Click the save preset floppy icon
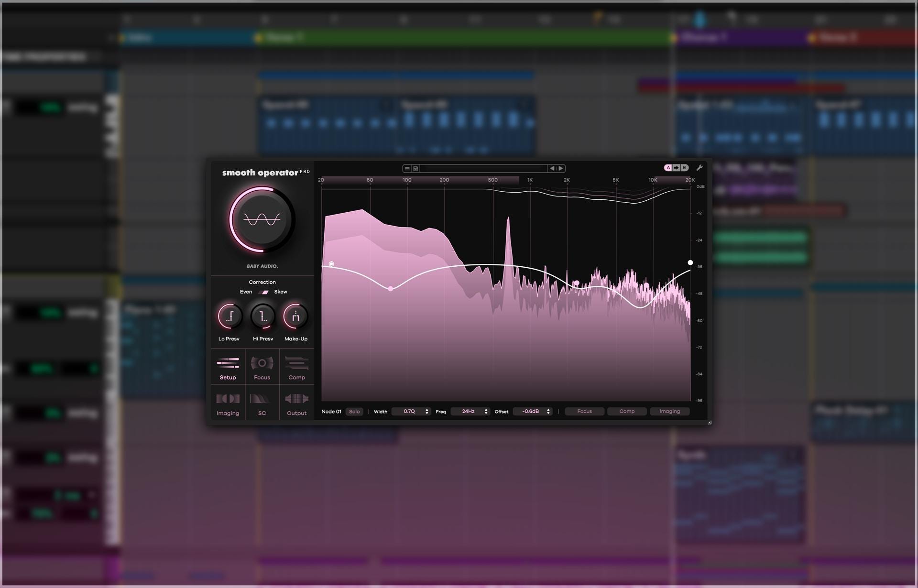The image size is (918, 588). coord(415,168)
